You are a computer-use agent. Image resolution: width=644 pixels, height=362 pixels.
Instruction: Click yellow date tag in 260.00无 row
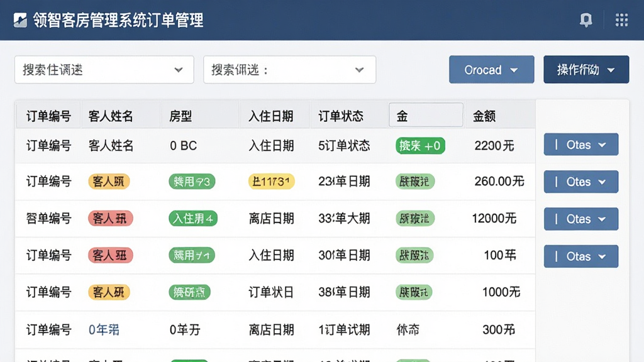tap(271, 182)
